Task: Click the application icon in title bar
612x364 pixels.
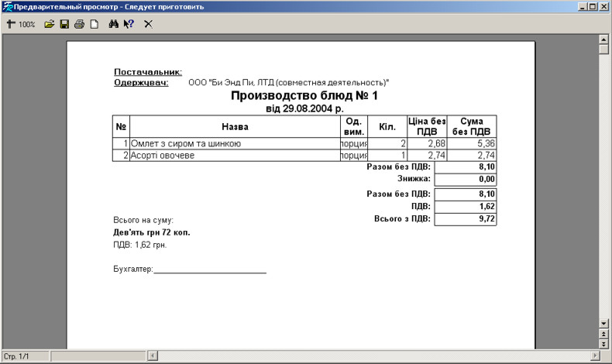Action: [x=7, y=6]
